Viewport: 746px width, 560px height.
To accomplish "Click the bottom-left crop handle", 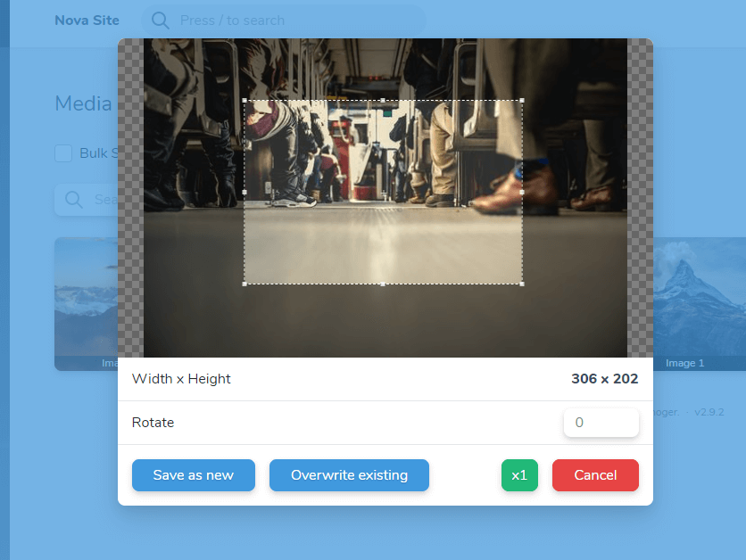I will (245, 284).
